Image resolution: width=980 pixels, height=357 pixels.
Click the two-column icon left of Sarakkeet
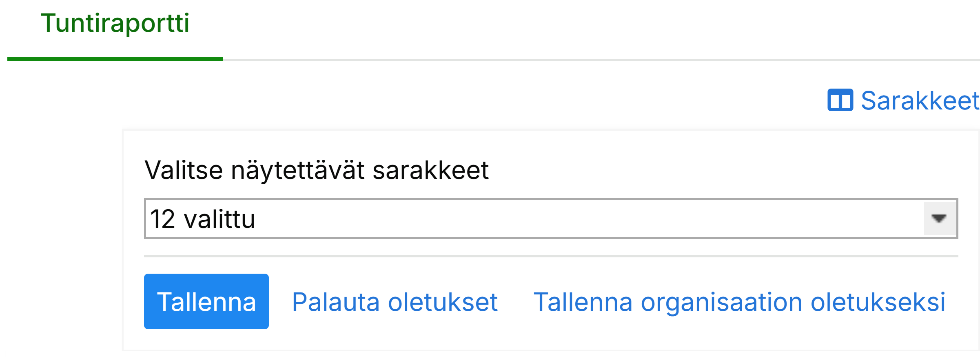pos(840,100)
